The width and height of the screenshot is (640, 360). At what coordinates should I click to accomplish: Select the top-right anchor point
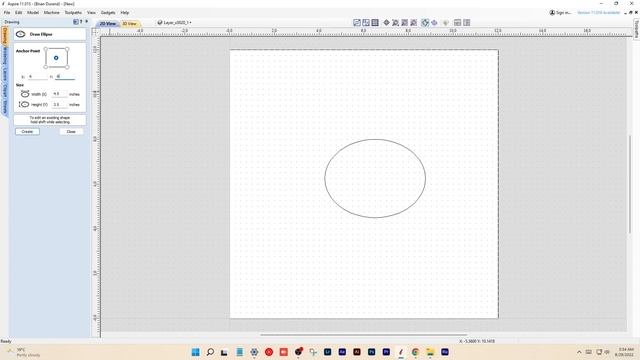[67, 49]
